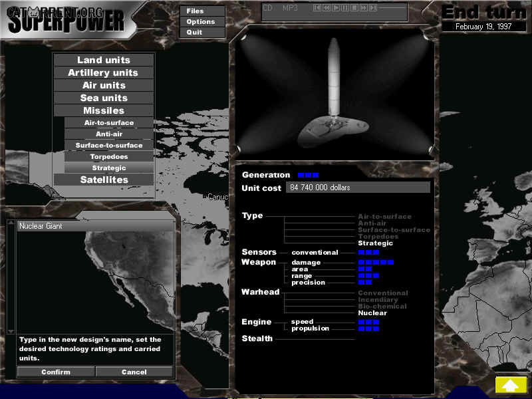
Task: Open Sea units category
Action: tap(104, 98)
